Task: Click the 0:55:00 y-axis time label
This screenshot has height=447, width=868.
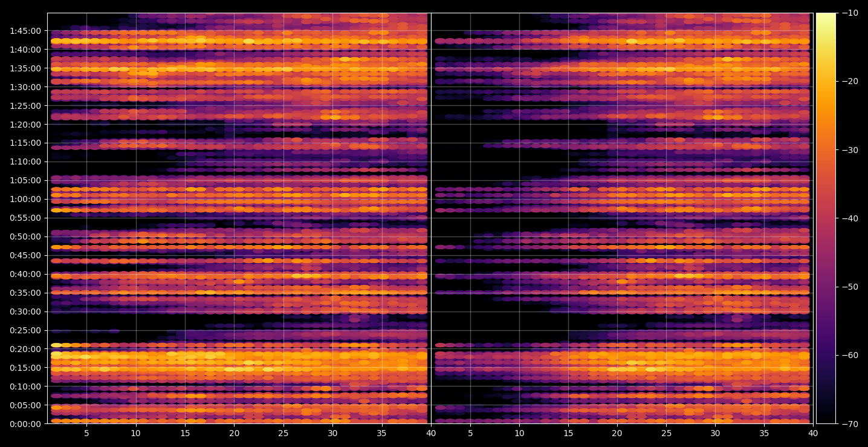Action: point(25,218)
